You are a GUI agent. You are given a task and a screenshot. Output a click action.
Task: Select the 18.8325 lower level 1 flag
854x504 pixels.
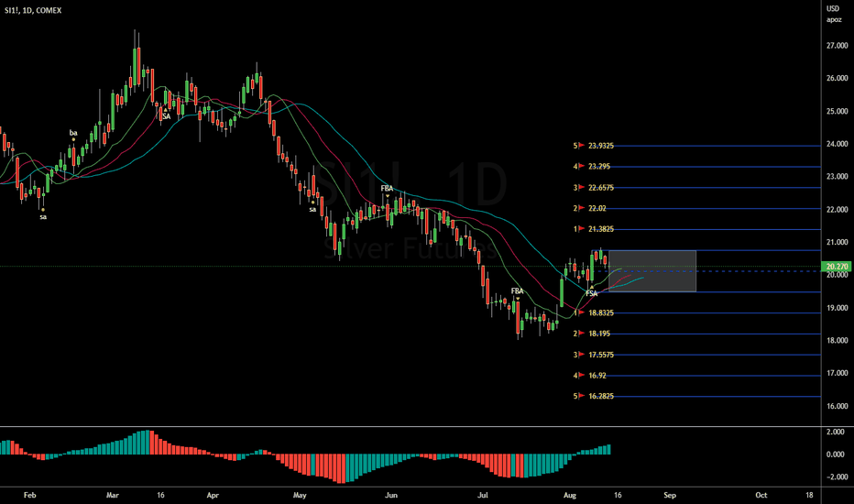click(x=581, y=312)
